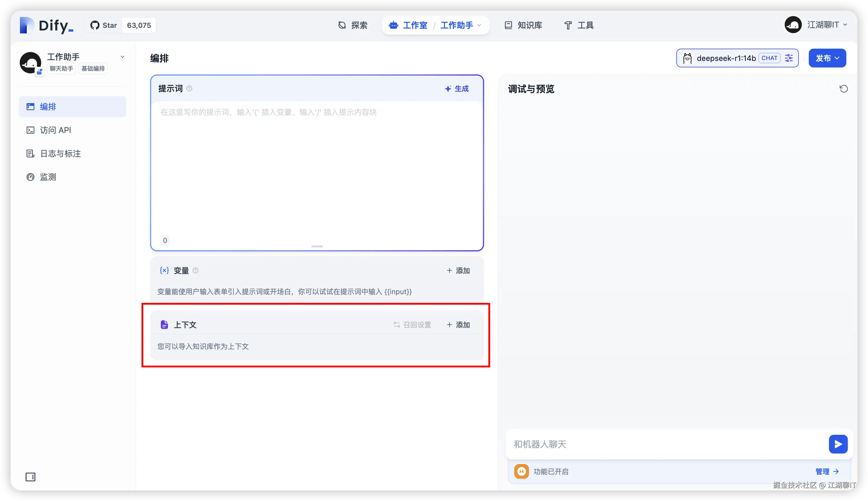Click the GitHub Star icon
This screenshot has height=501, width=868.
click(x=94, y=25)
